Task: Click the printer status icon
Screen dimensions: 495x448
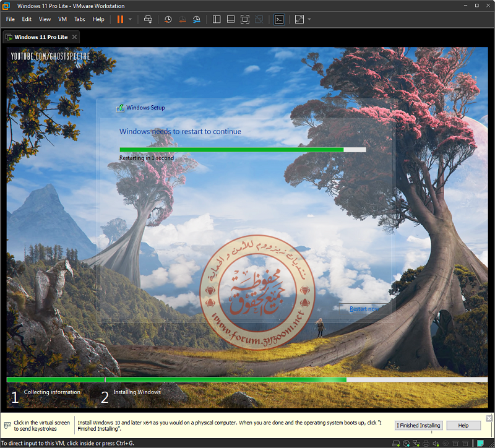Action: (x=426, y=443)
